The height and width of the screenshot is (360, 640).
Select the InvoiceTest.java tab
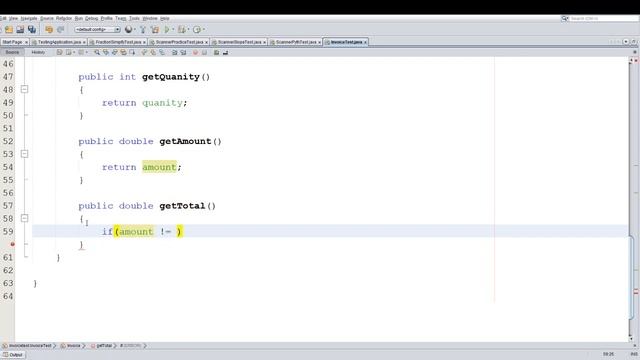[346, 42]
